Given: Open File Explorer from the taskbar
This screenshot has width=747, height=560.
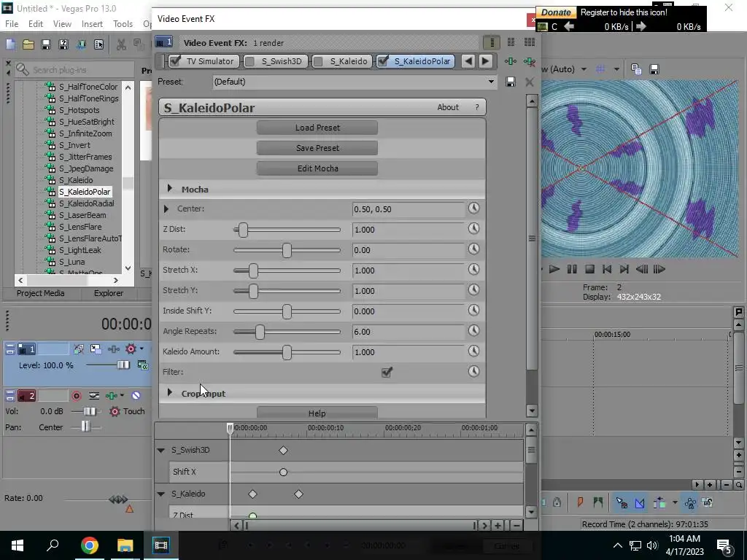Looking at the screenshot, I should click(125, 545).
